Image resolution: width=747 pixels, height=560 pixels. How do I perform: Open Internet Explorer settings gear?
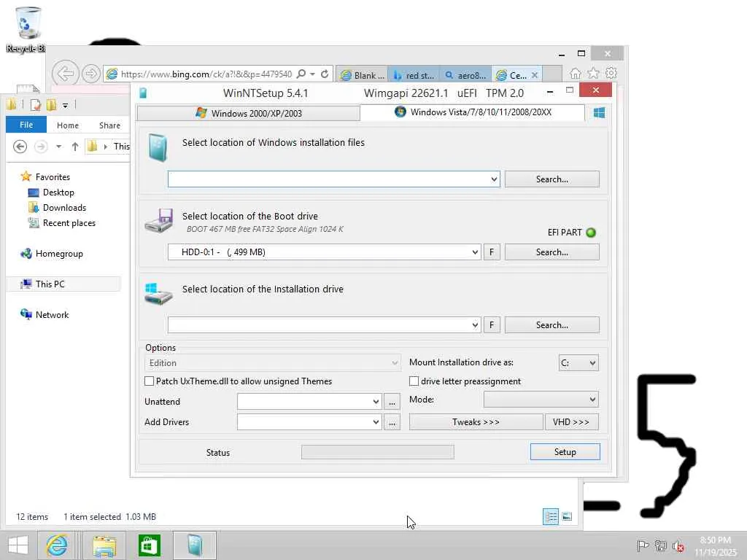click(x=611, y=73)
